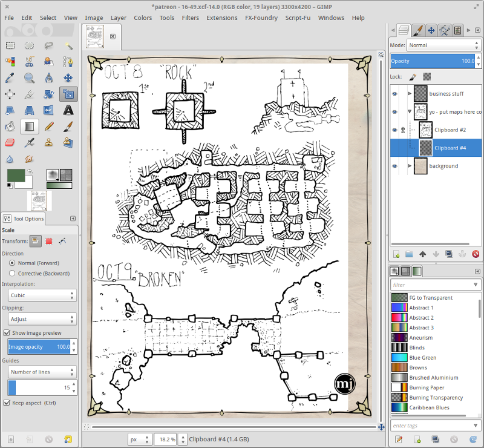This screenshot has width=484, height=448.
Task: Choose the Color Picker tool
Action: [x=10, y=77]
